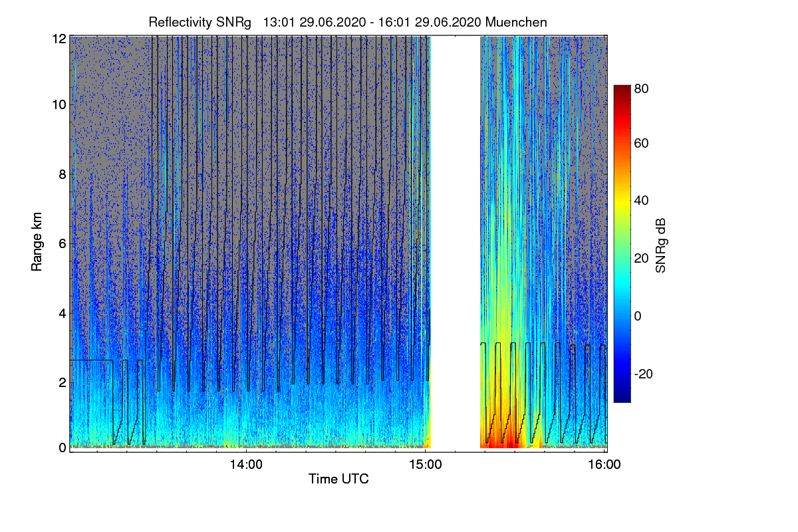Click the 14:00 time axis label

coord(247,465)
